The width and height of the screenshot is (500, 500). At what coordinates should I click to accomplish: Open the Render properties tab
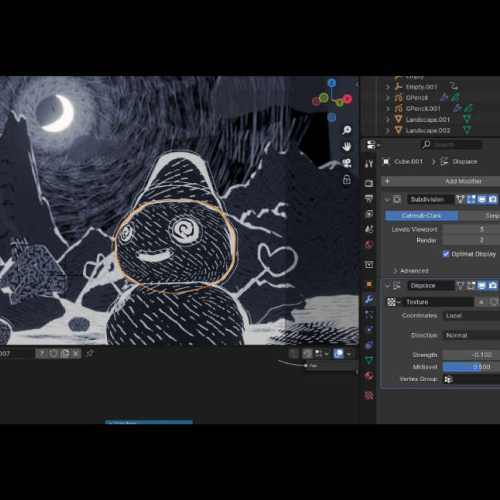pos(369,183)
